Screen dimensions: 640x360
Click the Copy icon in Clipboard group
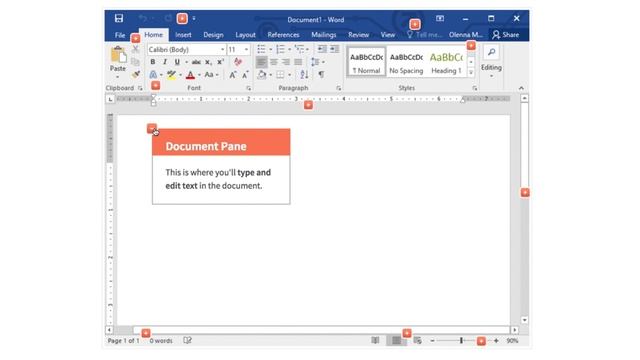[x=136, y=62]
